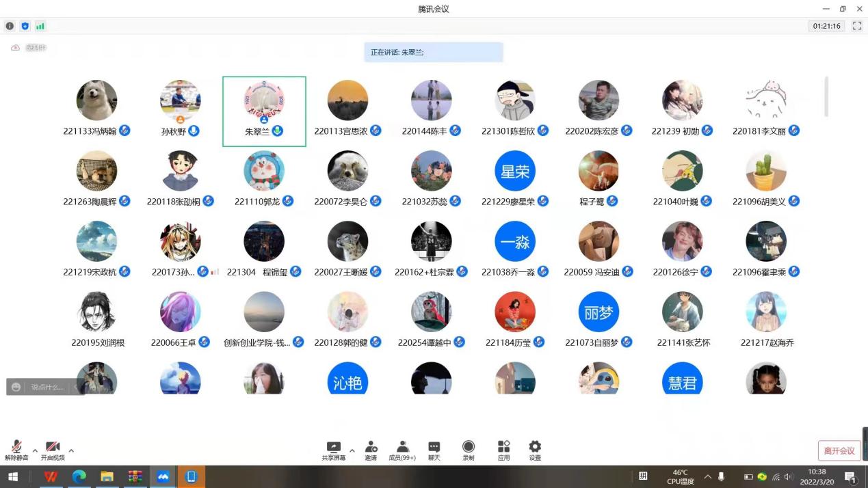Open the 成员(99+) members list
Screen dimensions: 868x488
(402, 450)
